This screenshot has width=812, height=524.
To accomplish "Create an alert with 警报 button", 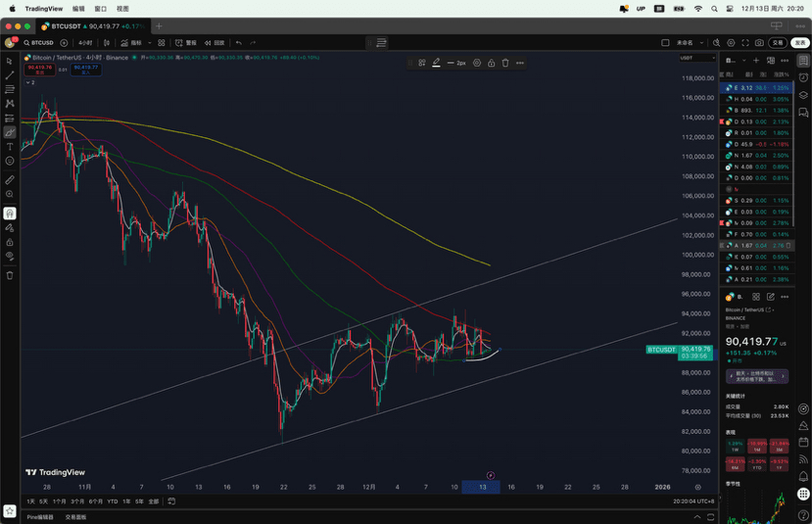I will point(186,42).
